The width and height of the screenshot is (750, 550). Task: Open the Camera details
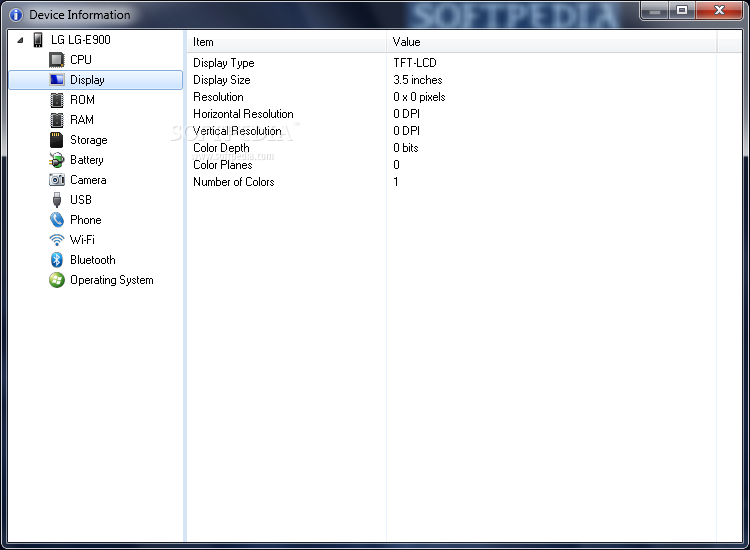click(x=88, y=180)
